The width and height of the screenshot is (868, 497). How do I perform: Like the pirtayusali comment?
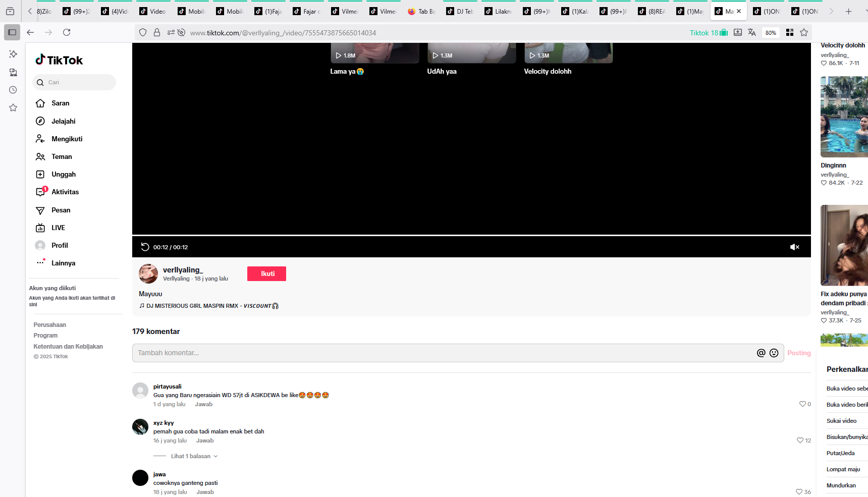[x=802, y=404]
